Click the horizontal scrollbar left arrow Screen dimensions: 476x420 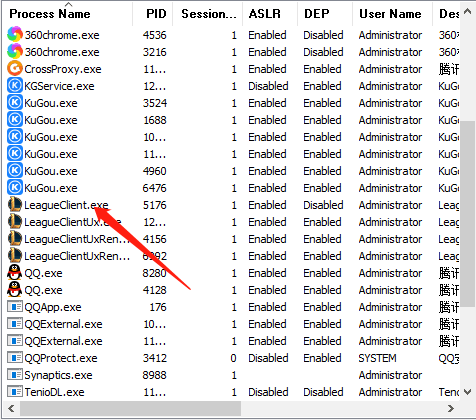pos(11,408)
